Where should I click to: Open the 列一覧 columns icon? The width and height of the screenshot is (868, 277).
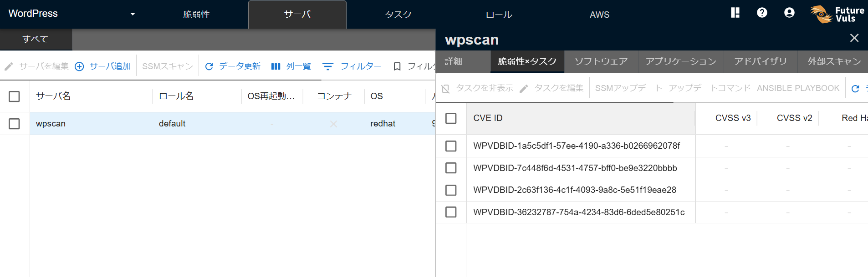coord(276,66)
